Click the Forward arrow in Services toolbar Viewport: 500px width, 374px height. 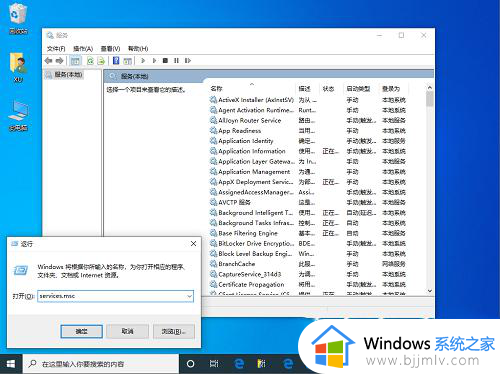click(60, 60)
